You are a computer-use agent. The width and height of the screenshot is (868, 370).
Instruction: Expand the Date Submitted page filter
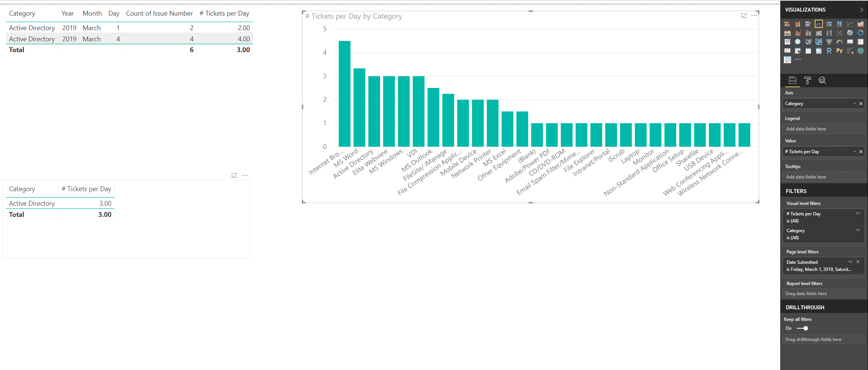[850, 262]
